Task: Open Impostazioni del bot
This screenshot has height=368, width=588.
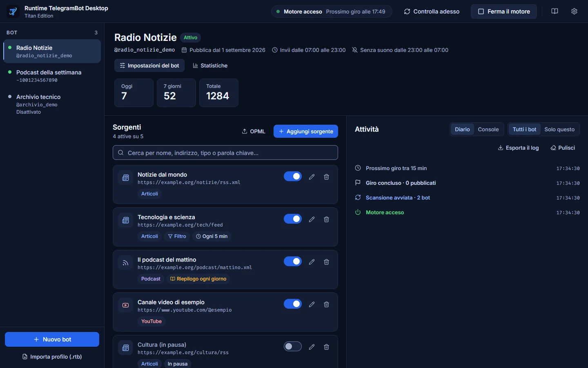Action: (149, 65)
